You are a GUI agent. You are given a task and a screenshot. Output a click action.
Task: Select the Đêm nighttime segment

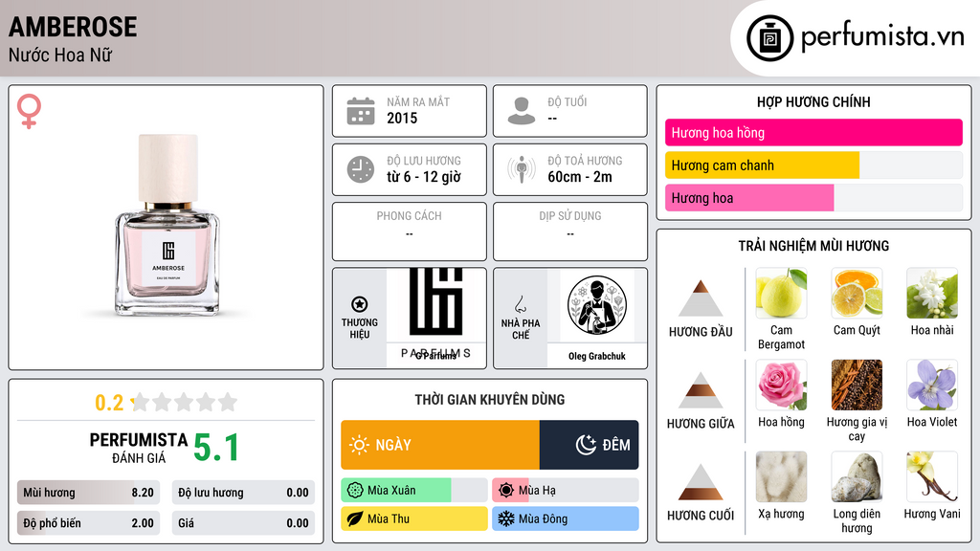coord(589,445)
